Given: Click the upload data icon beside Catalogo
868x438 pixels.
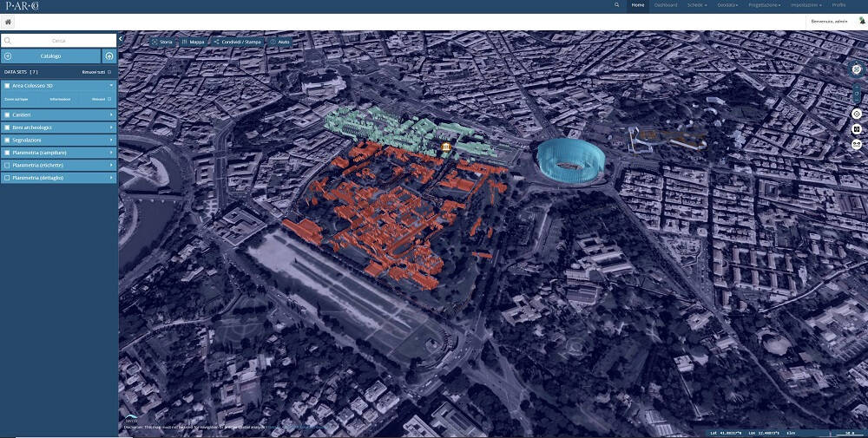Looking at the screenshot, I should pos(109,56).
